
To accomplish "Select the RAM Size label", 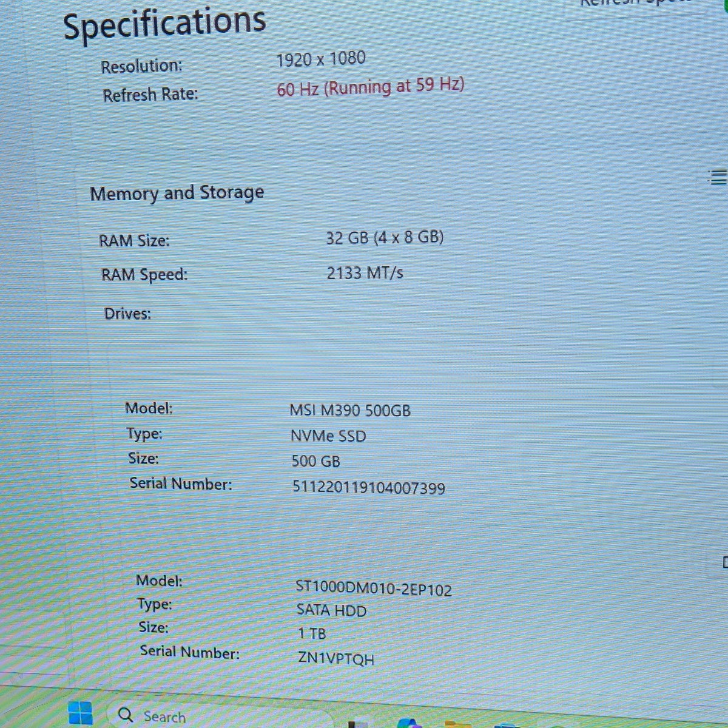I will 134,241.
